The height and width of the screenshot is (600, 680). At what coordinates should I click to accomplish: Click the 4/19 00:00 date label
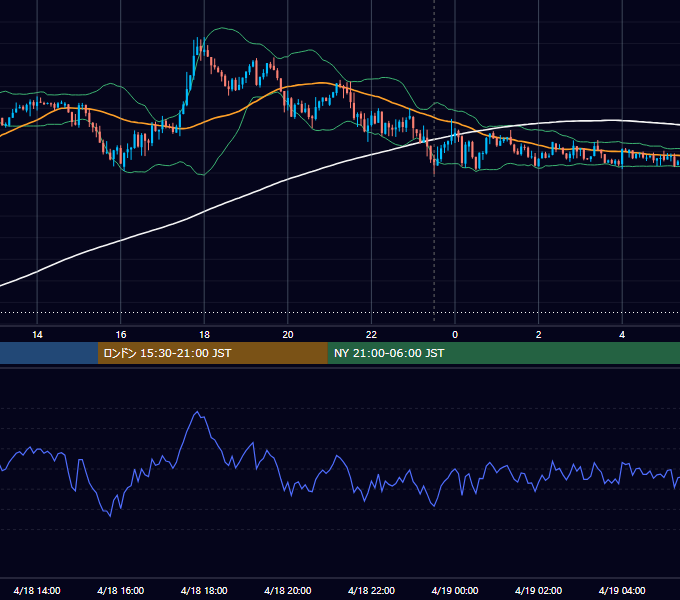(455, 590)
